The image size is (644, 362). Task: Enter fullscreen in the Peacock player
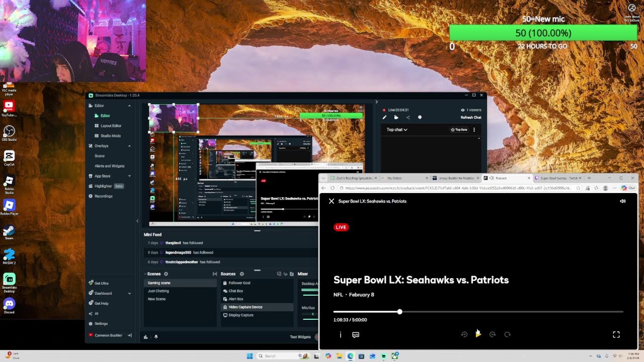tap(616, 334)
